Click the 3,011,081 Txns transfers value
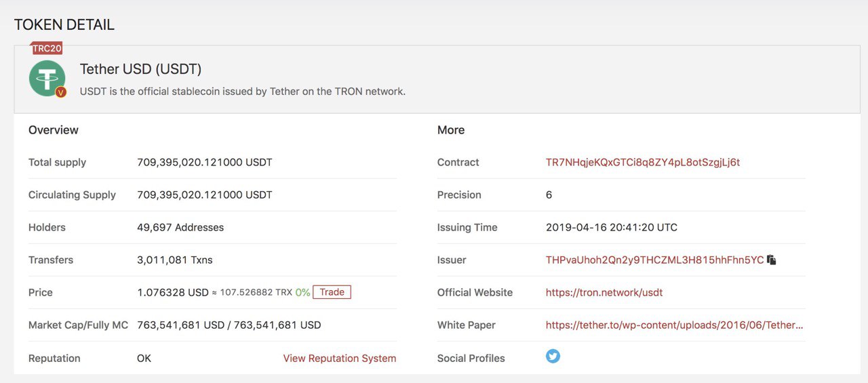This screenshot has width=868, height=383. tap(175, 260)
